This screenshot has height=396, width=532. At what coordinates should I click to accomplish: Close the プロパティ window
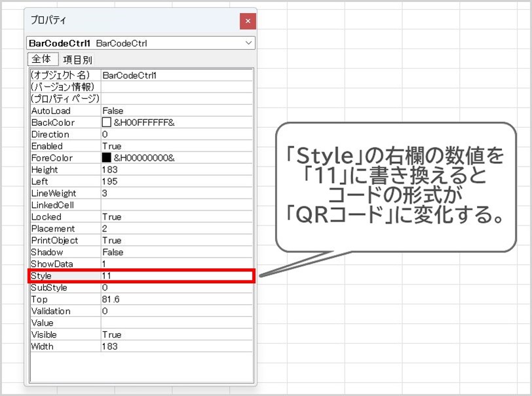coord(248,21)
